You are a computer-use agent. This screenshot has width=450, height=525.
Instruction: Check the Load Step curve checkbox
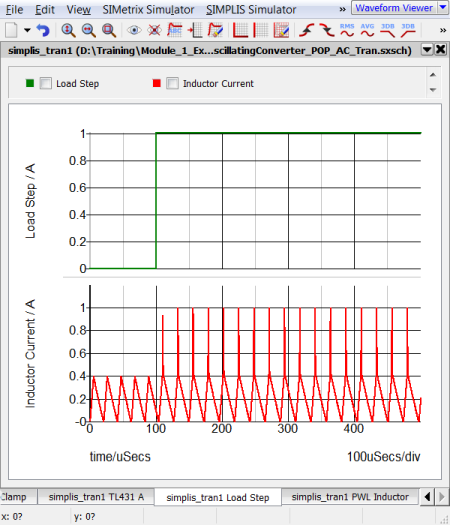click(x=46, y=83)
